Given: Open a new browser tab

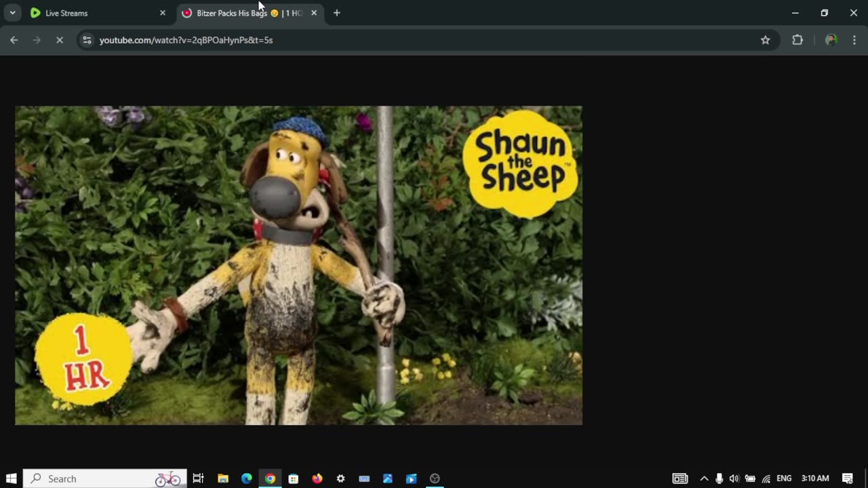Looking at the screenshot, I should click(337, 13).
